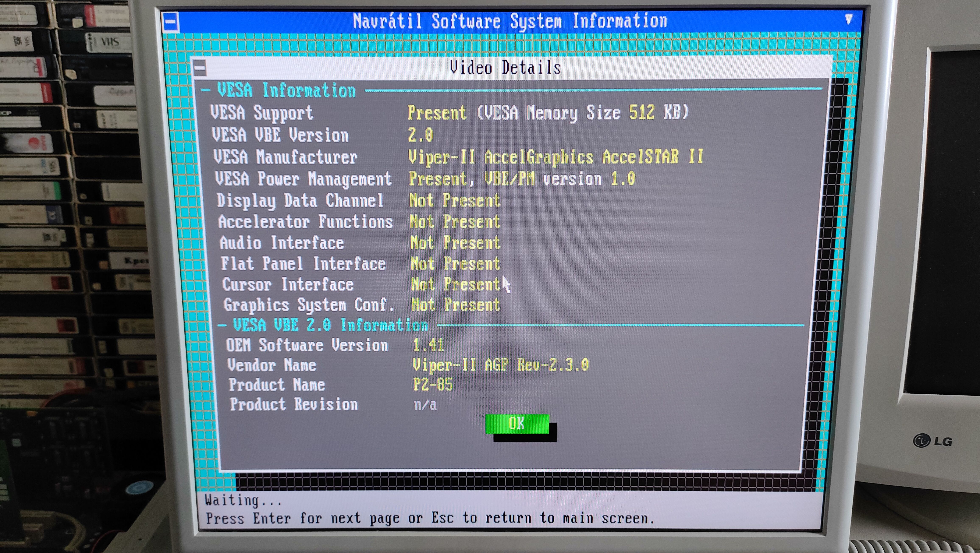Click the VESA Power Management label
The width and height of the screenshot is (980, 553).
303,179
